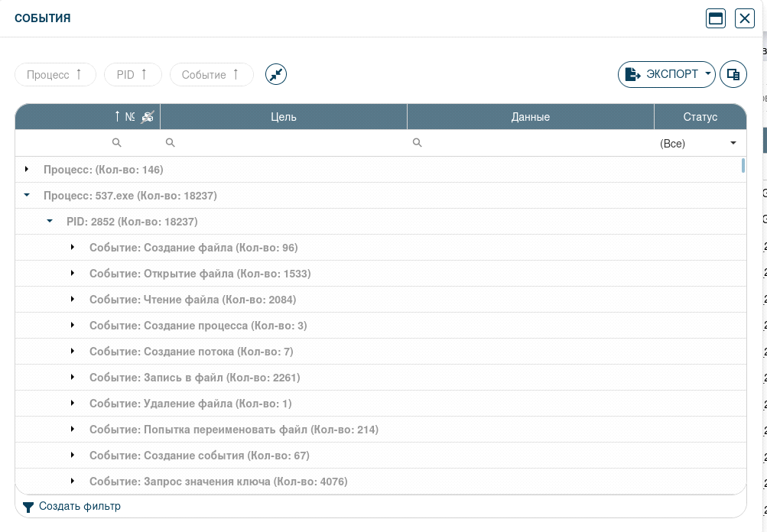Screen dimensions: 767x532
Task: Click the icon in the № column header
Action: [148, 117]
